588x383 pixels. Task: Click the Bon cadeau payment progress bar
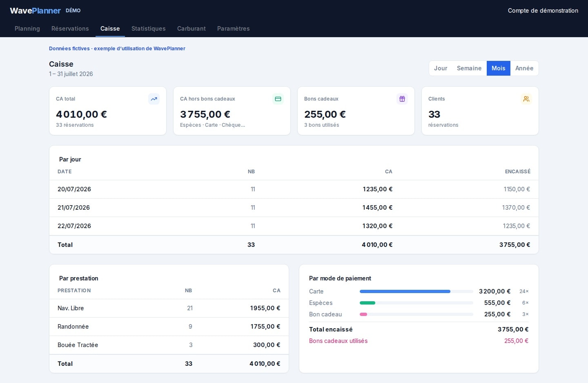click(416, 314)
